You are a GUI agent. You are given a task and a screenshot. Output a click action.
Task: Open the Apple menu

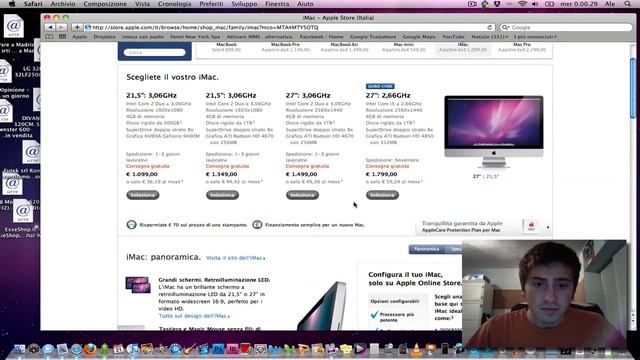click(12, 4)
